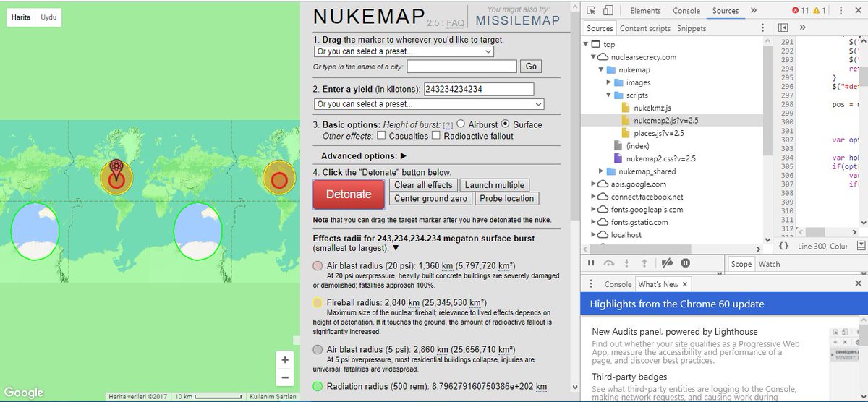Collapse the effects radii list triangle

pyautogui.click(x=396, y=248)
